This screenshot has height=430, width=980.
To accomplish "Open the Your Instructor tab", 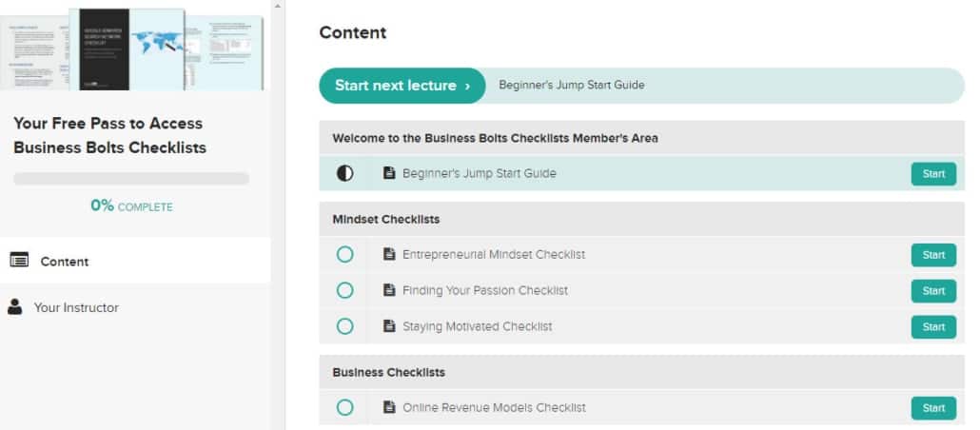I will point(76,307).
